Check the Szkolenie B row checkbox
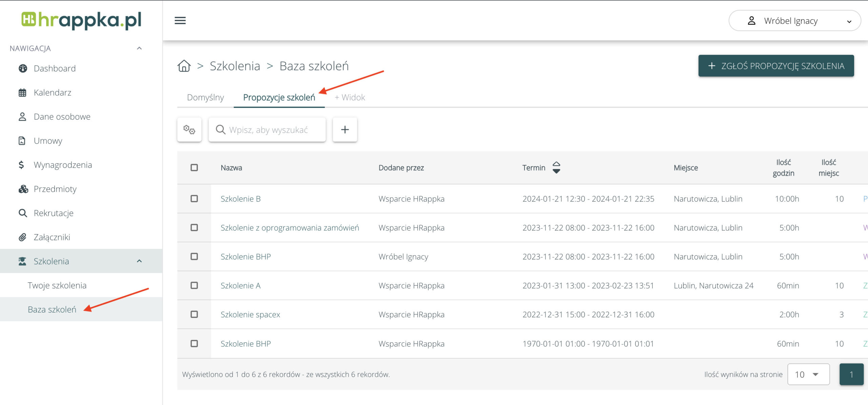The image size is (868, 405). pyautogui.click(x=194, y=199)
